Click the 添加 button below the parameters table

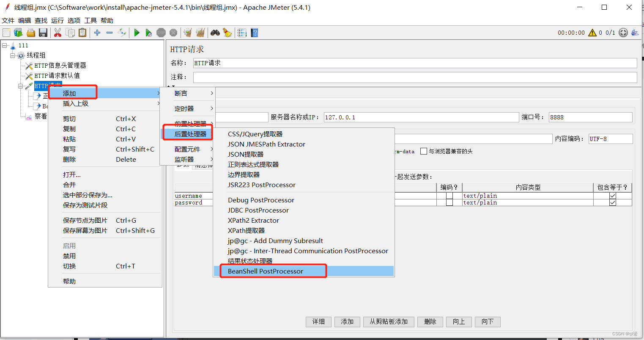pyautogui.click(x=347, y=322)
